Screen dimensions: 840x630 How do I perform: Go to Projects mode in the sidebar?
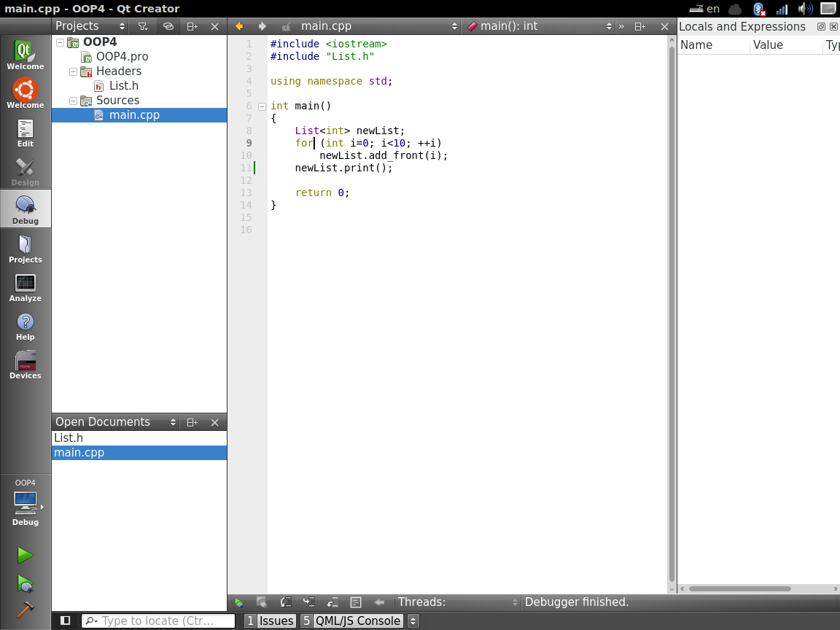click(x=26, y=249)
